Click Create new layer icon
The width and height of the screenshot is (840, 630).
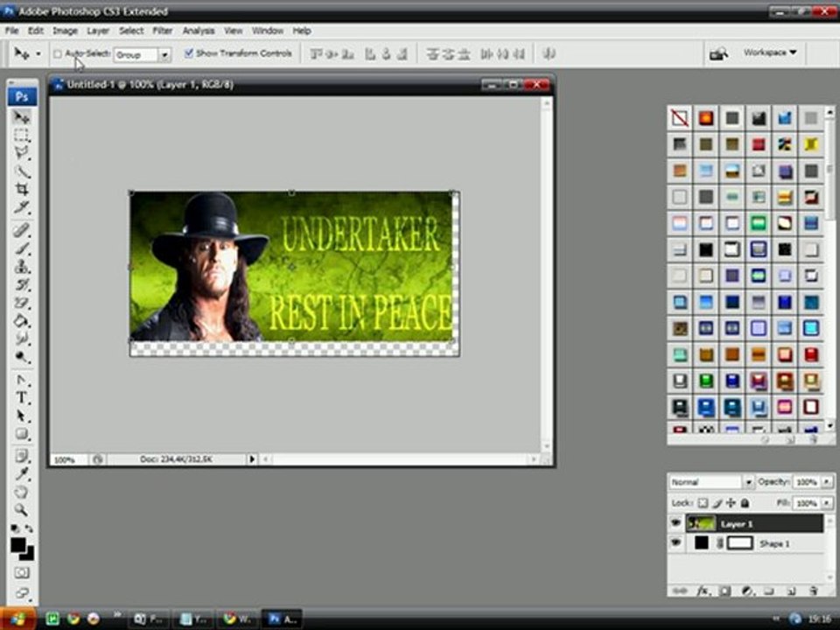point(791,591)
